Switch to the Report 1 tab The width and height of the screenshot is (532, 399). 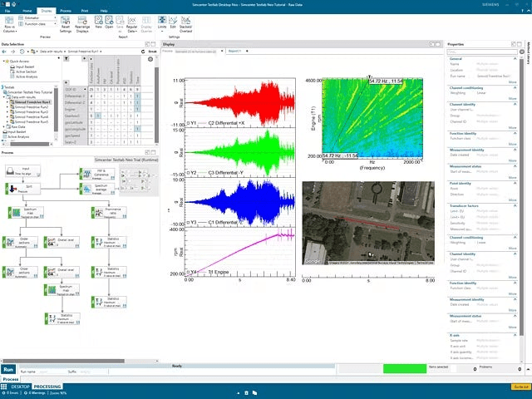tap(233, 52)
